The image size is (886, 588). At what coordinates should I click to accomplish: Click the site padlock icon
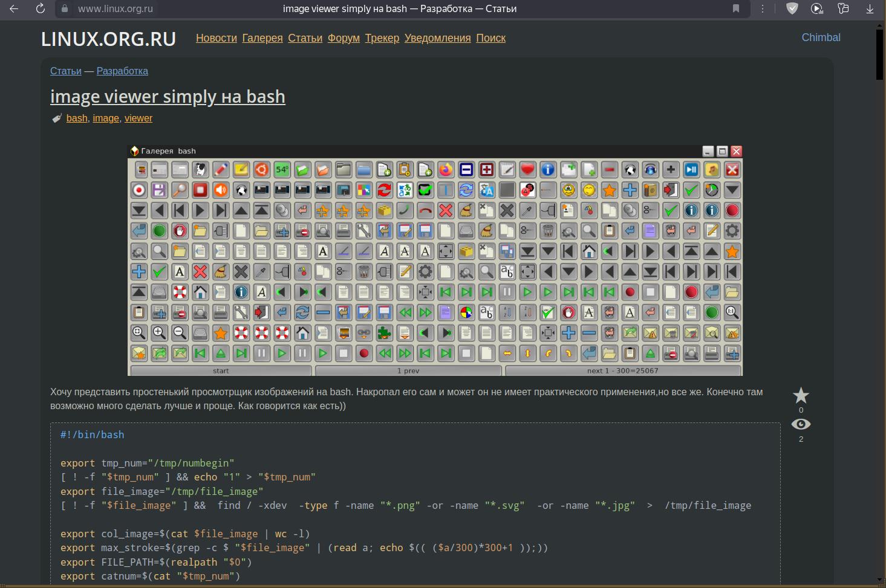65,8
